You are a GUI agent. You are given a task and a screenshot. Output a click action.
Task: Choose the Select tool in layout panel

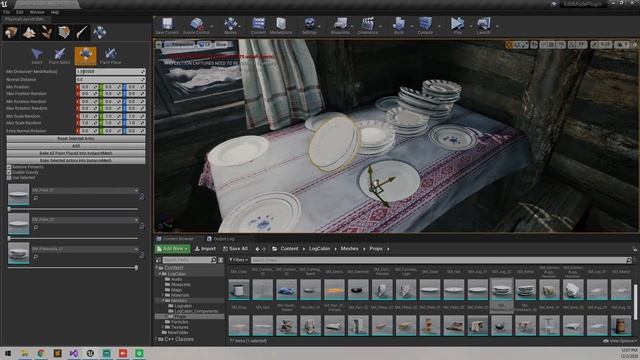[x=37, y=56]
